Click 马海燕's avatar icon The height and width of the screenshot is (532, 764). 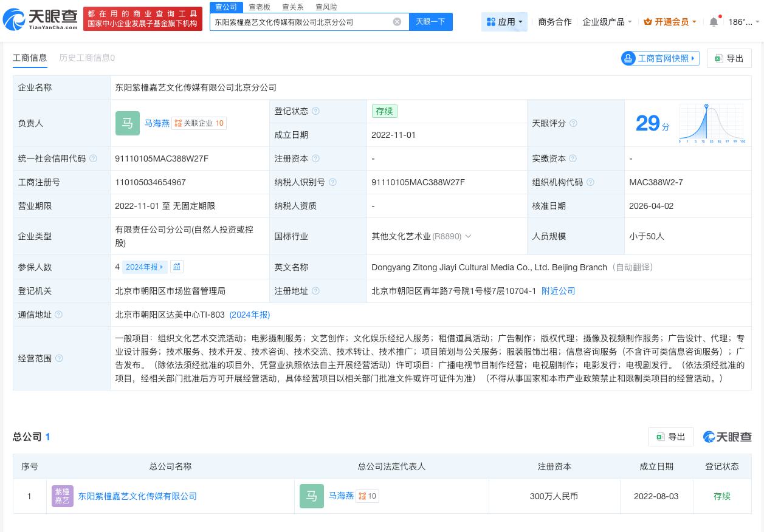tap(128, 123)
